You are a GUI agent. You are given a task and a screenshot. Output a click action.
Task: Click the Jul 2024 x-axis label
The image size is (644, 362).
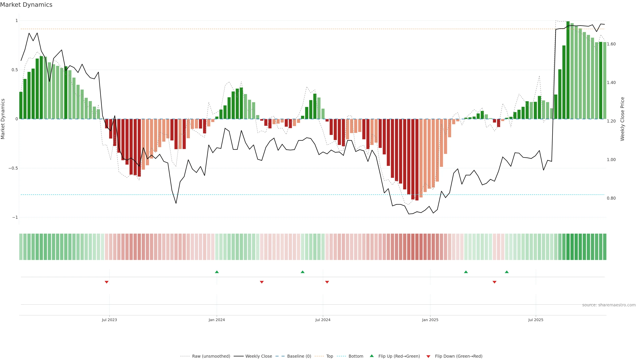point(323,320)
